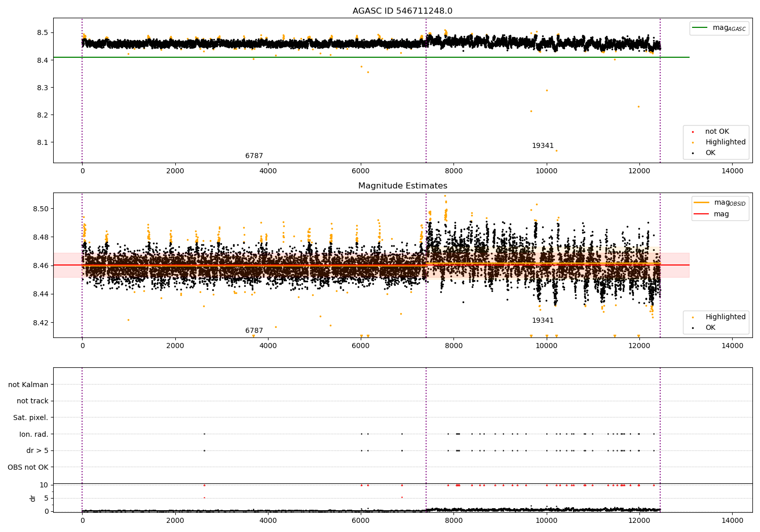The image size is (760, 532).
Task: Click the 'not track' row label
Action: point(32,401)
